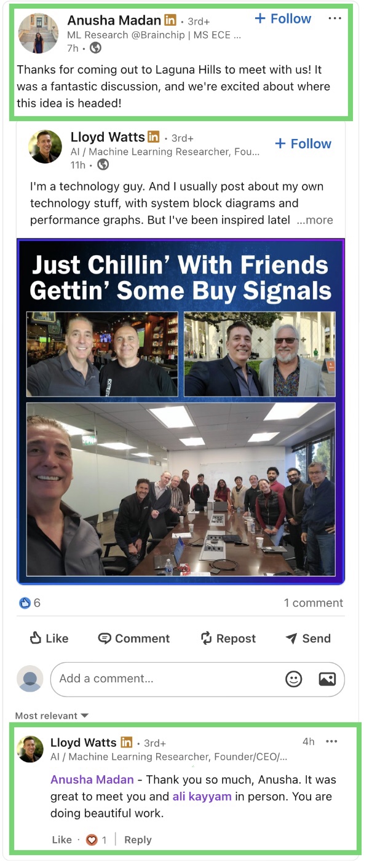Open the 1 comment link
The image size is (372, 868).
(x=314, y=603)
